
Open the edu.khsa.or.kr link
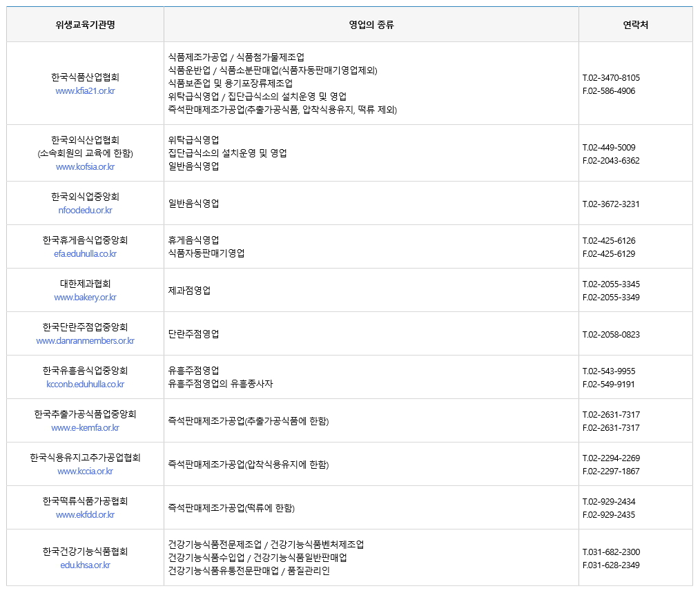[86, 565]
